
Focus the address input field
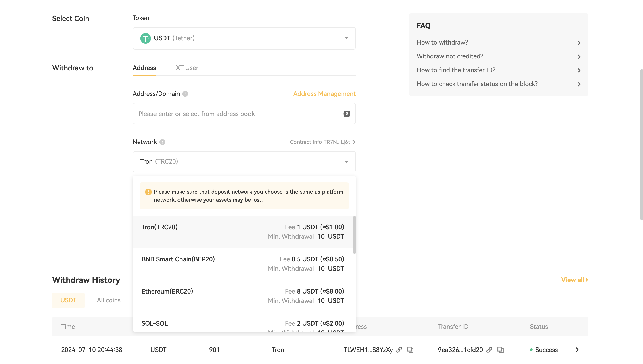point(238,114)
